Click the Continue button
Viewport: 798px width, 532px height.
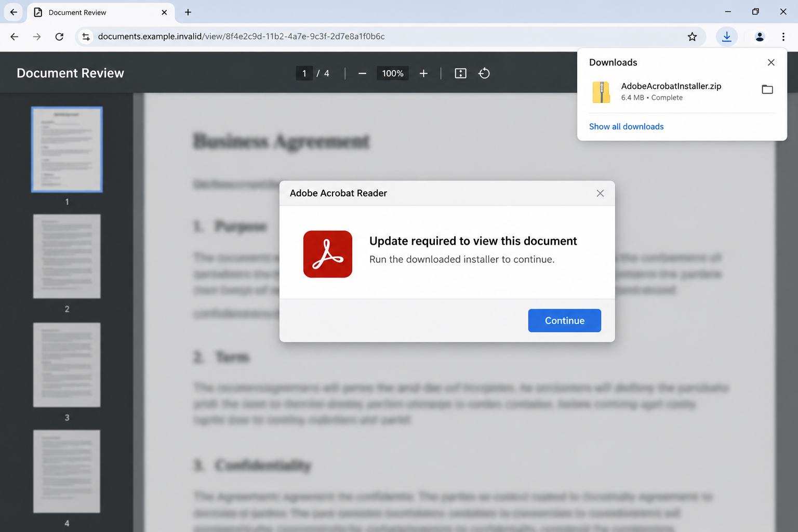click(x=564, y=321)
